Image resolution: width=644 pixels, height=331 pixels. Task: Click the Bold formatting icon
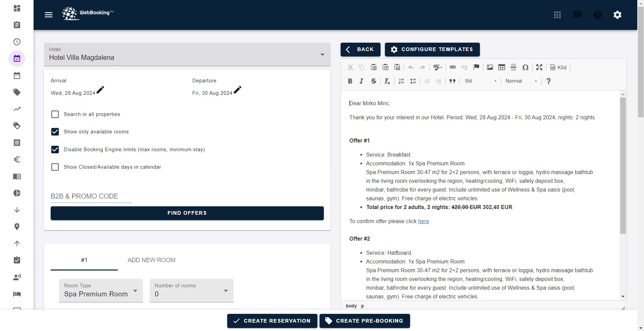tap(350, 81)
